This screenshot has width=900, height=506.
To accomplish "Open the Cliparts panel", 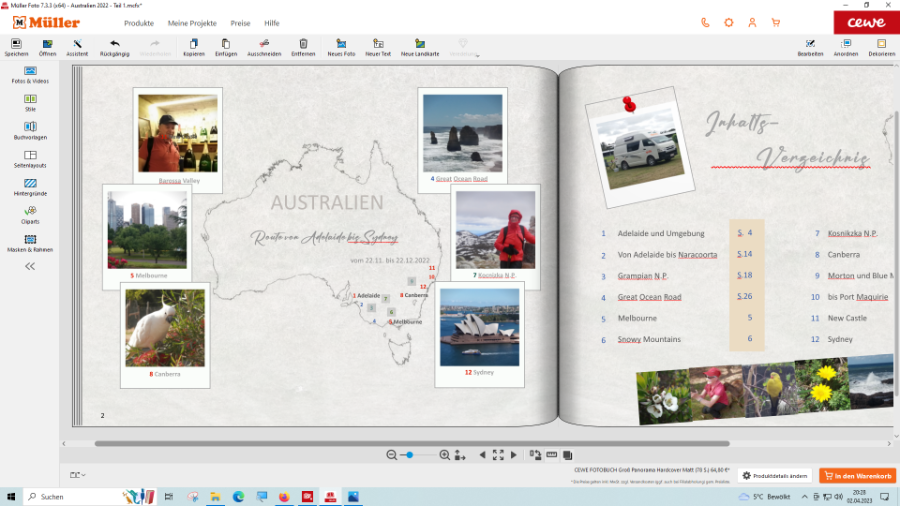I will pyautogui.click(x=30, y=211).
